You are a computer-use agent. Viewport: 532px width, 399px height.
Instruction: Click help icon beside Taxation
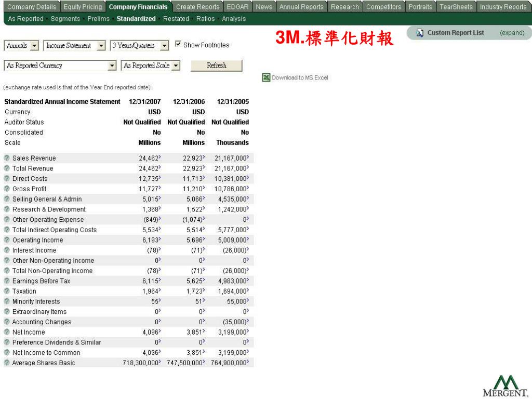click(x=6, y=291)
